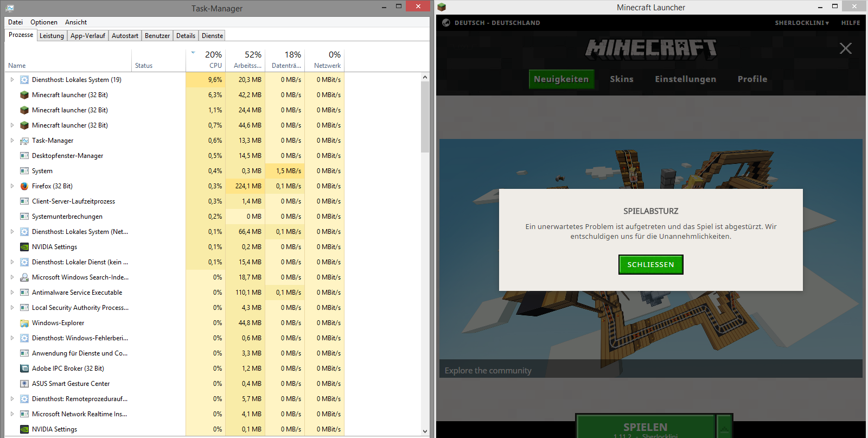The width and height of the screenshot is (868, 438).
Task: Click the Task-Manager title bar icon
Action: (10, 8)
